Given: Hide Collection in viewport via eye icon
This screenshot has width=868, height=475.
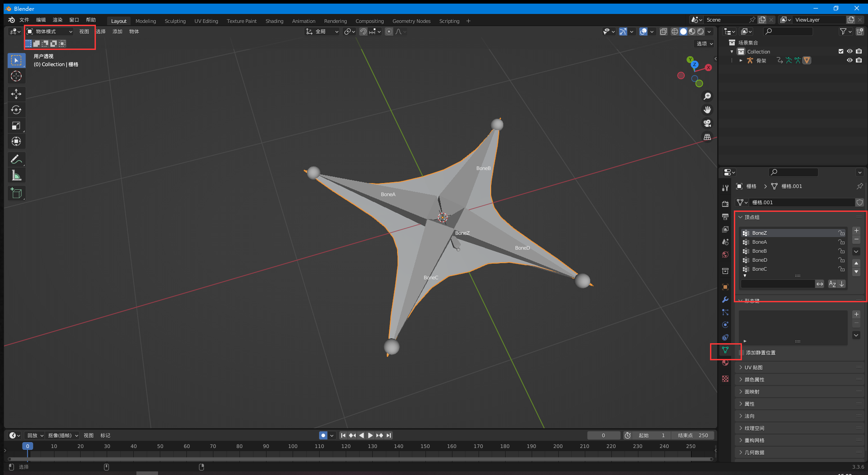Looking at the screenshot, I should 850,51.
